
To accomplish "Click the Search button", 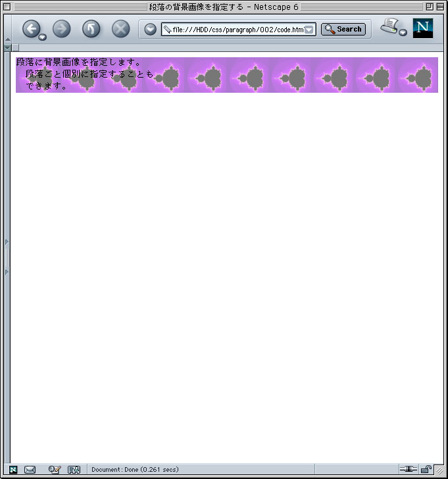I will tap(343, 30).
